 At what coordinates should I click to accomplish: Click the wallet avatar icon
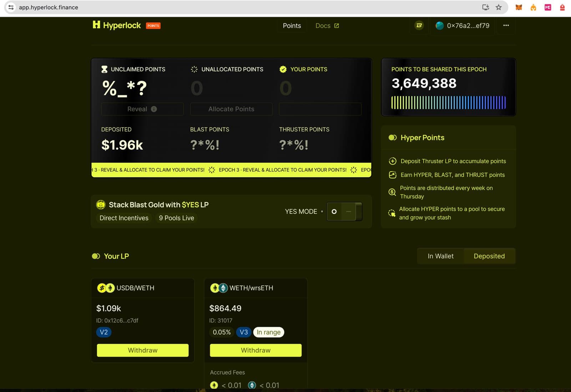coord(440,25)
